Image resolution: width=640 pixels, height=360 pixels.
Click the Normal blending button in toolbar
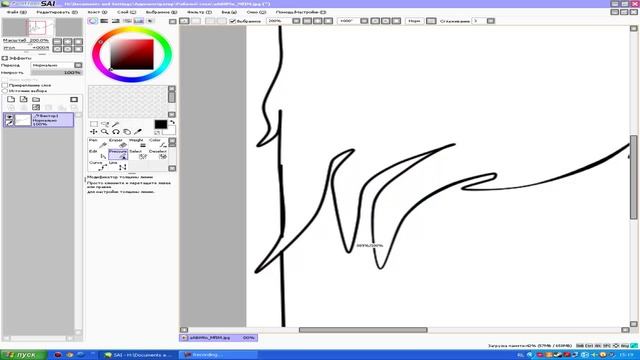tap(414, 21)
